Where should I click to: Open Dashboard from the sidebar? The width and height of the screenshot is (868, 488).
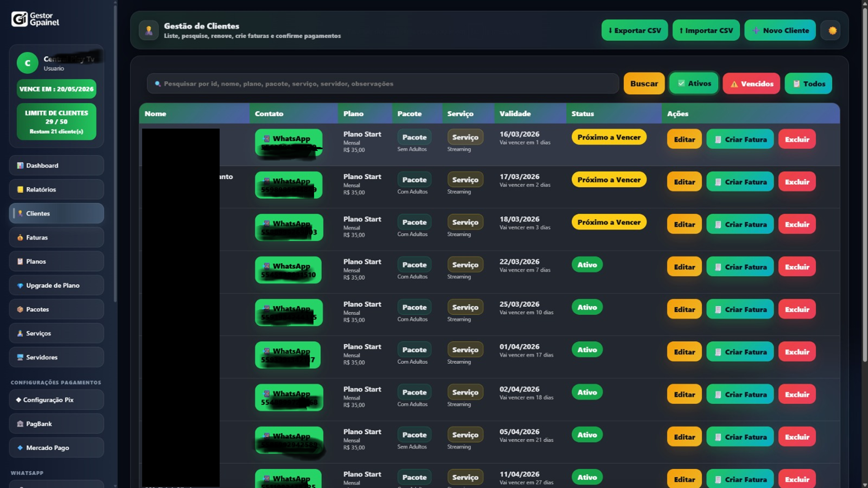[57, 166]
